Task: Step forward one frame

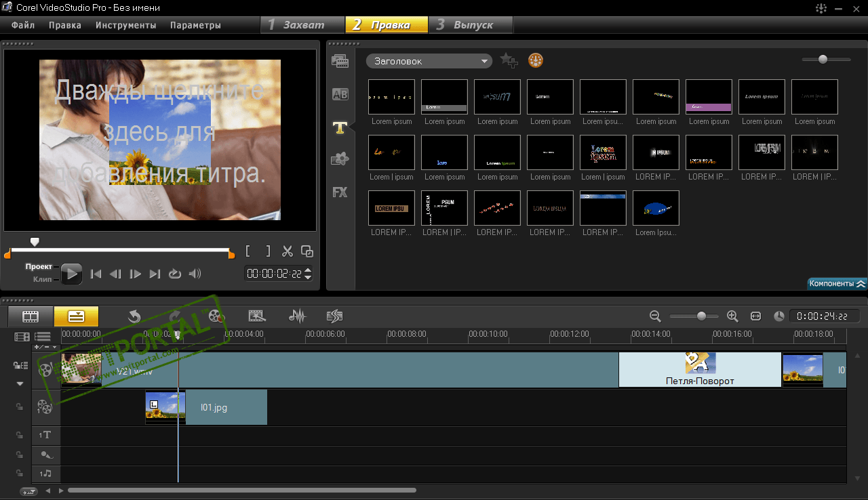Action: (136, 274)
